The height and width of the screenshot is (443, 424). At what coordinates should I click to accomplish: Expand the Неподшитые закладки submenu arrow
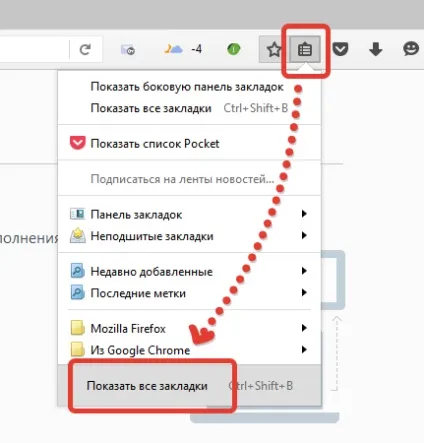[x=304, y=235]
